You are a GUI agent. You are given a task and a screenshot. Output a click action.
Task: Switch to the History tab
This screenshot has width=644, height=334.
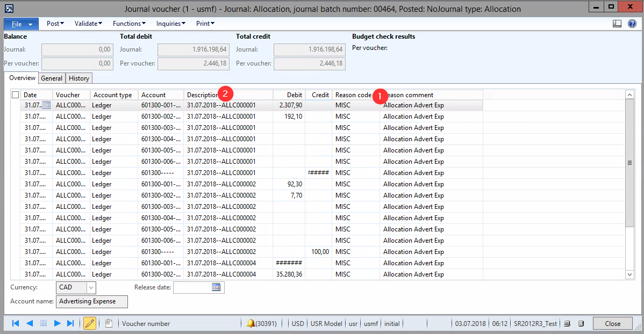click(79, 78)
